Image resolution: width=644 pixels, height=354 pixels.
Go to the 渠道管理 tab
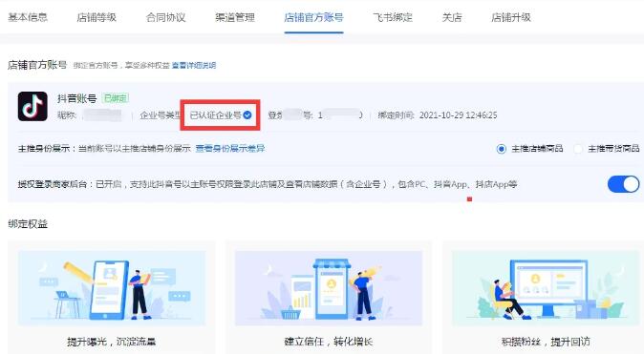(235, 17)
